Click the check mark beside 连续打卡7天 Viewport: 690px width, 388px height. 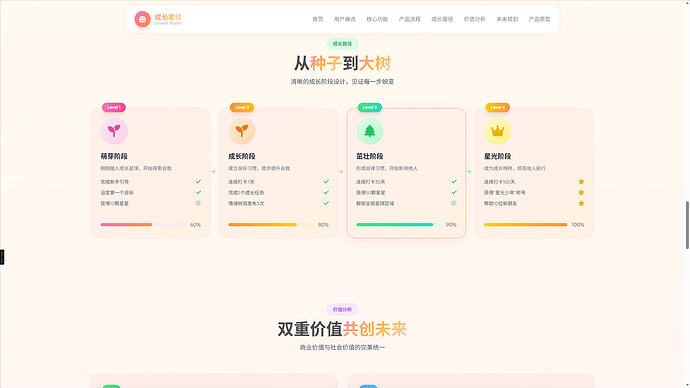click(326, 181)
